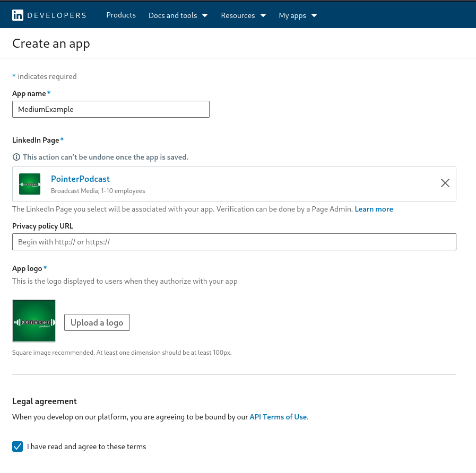Expand the My apps menu
476x473 pixels.
point(298,15)
